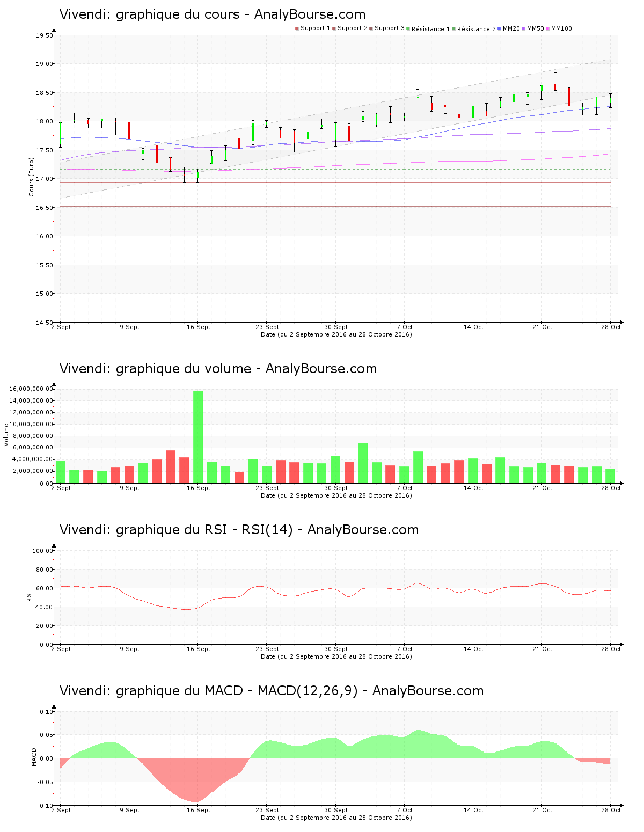This screenshot has height=832, width=644.
Task: Click '28 Oct' on the price chart axis
Action: 611,327
